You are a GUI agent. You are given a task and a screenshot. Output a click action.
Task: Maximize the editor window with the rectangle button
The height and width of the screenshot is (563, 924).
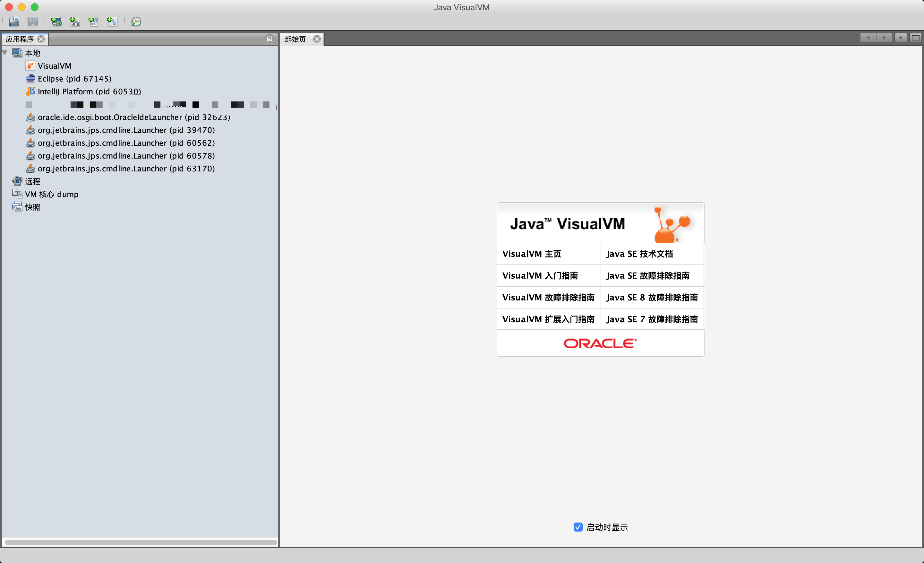coord(915,38)
